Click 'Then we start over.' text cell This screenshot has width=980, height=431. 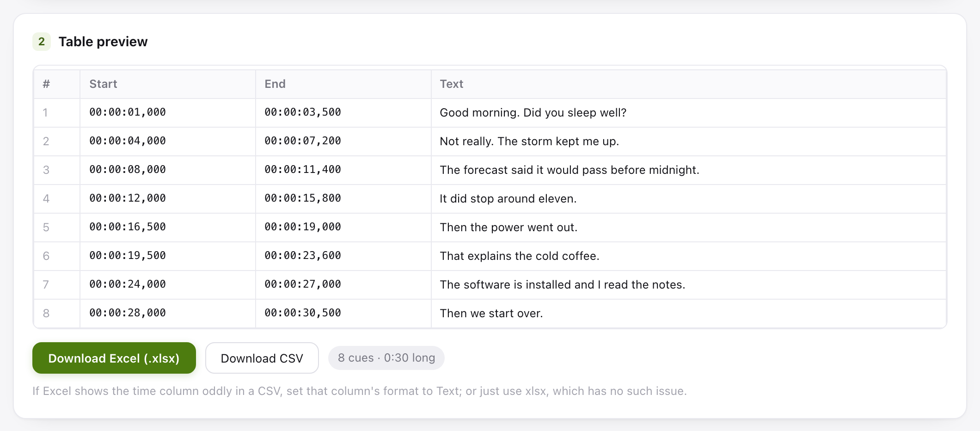tap(689, 314)
